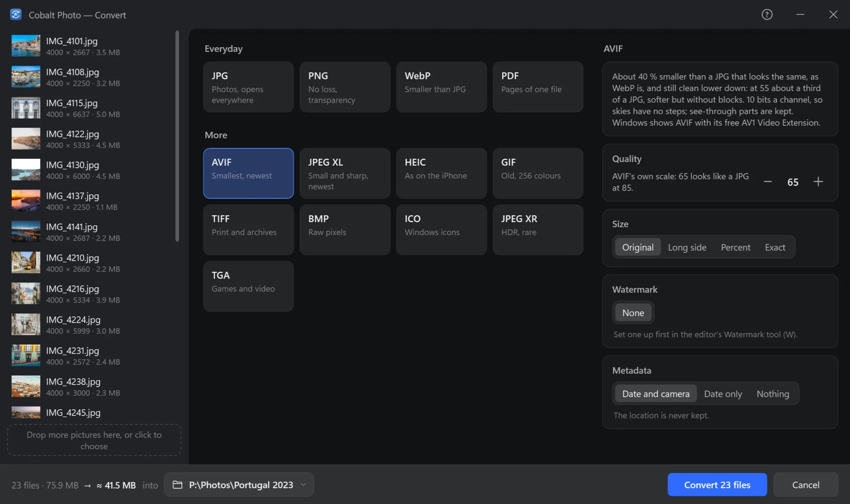Switch Size to Percent
The image size is (850, 504).
click(x=736, y=247)
